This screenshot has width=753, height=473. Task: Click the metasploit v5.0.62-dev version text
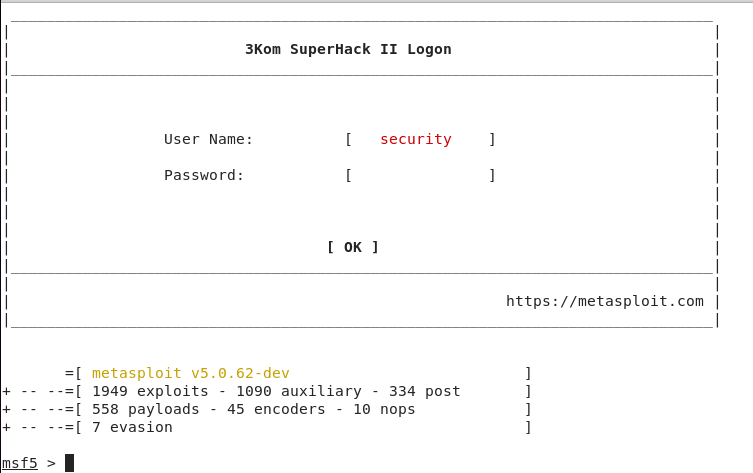[x=191, y=373]
